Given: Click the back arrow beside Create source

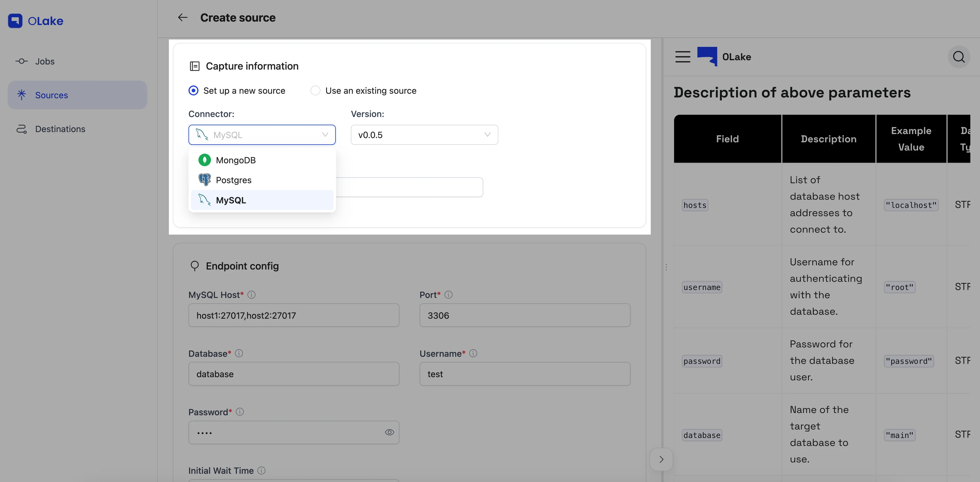Looking at the screenshot, I should (x=183, y=18).
